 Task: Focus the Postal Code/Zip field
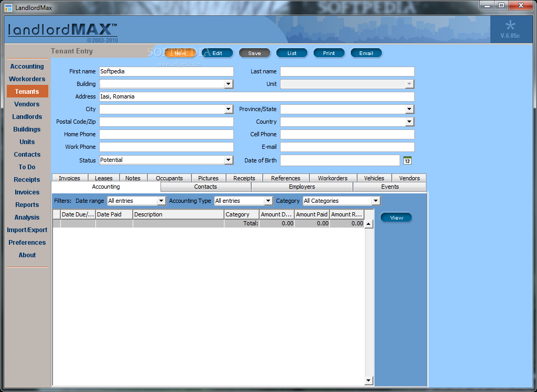pos(166,122)
